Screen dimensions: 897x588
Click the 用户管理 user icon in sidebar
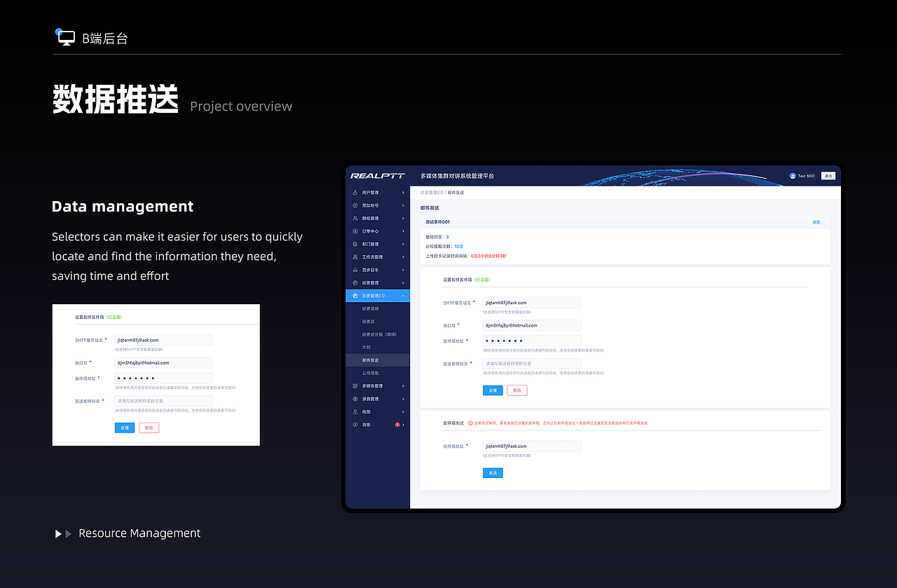pos(355,193)
